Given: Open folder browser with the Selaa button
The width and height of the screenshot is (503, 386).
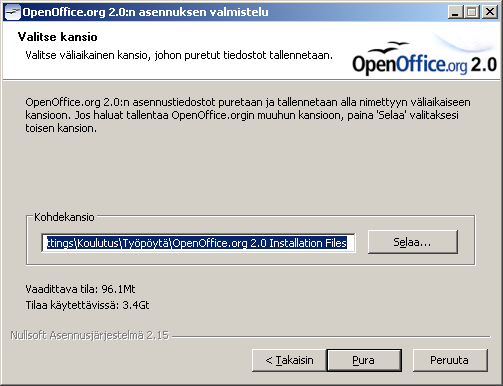Looking at the screenshot, I should pyautogui.click(x=413, y=242).
